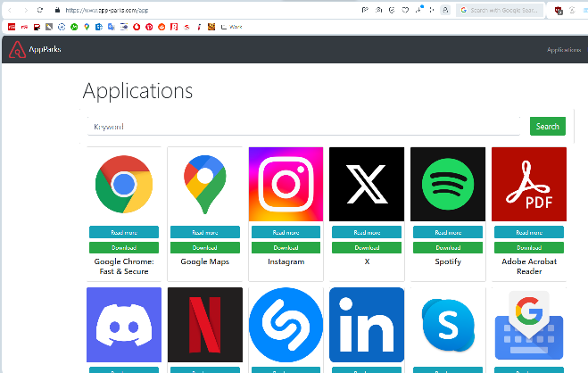
Task: Open the Google Maps app icon
Action: click(204, 184)
